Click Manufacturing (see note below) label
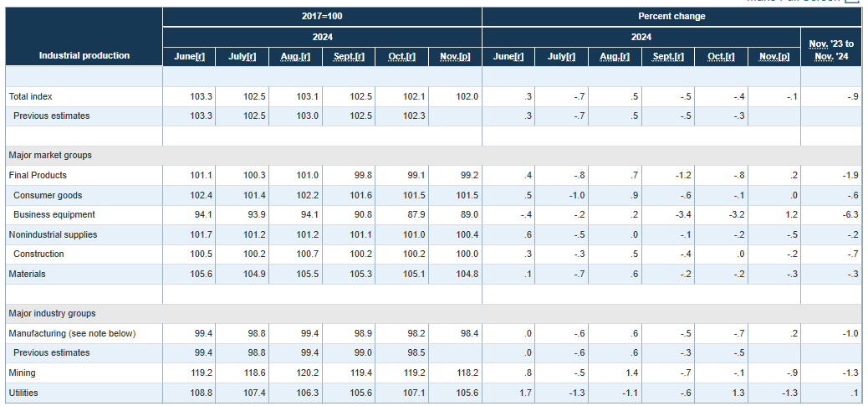This screenshot has width=868, height=406. pyautogui.click(x=72, y=333)
